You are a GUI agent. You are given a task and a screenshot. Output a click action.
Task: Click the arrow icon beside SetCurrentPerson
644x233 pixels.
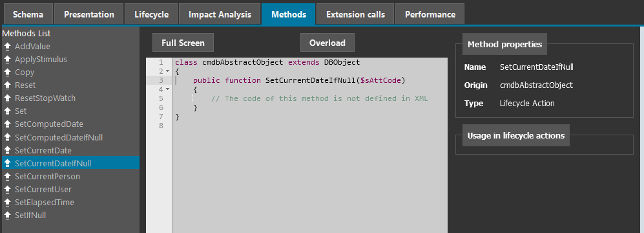[7, 177]
